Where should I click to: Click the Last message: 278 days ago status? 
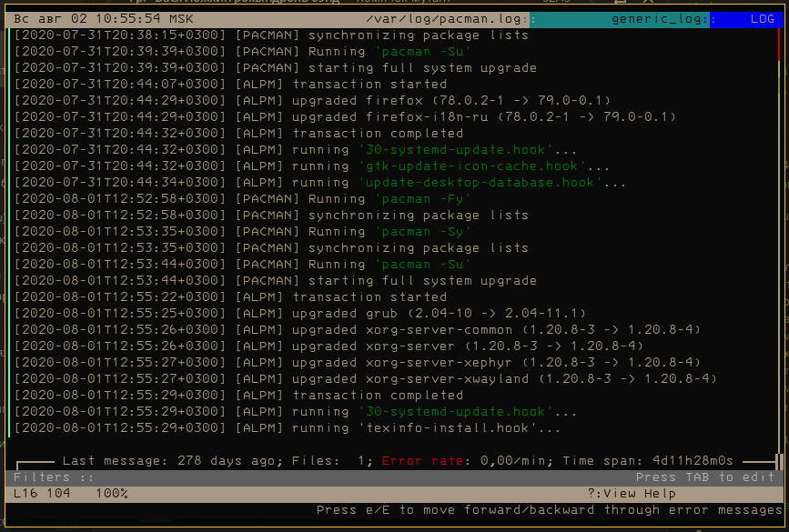pos(172,460)
